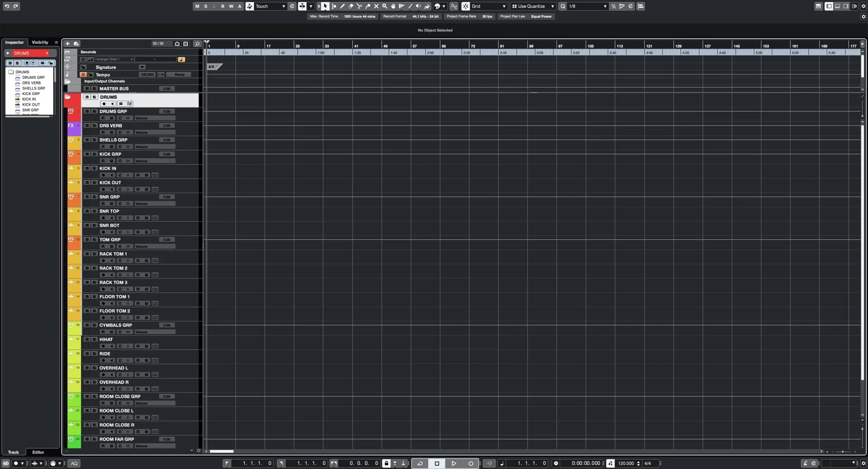Image resolution: width=868 pixels, height=469 pixels.
Task: Switch to the Editor tab
Action: tap(38, 452)
